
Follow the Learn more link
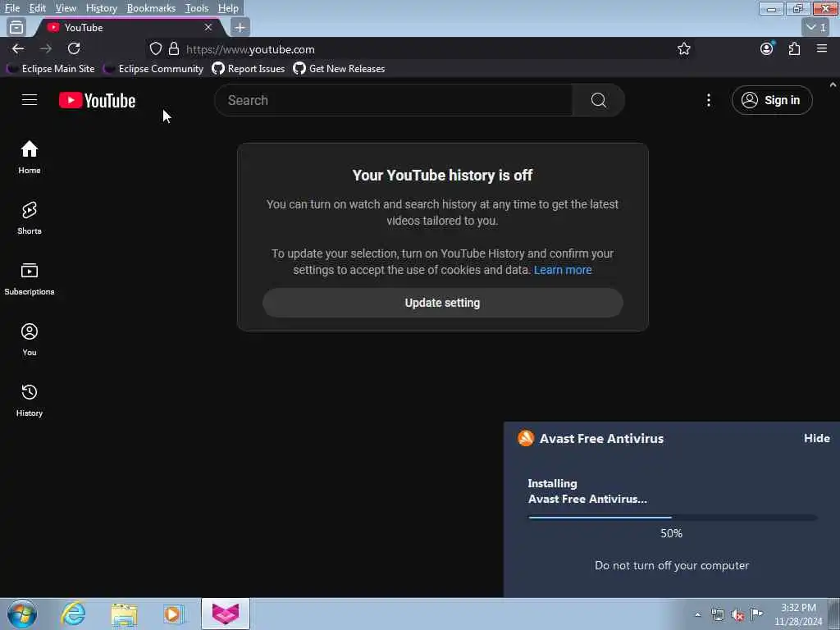563,270
